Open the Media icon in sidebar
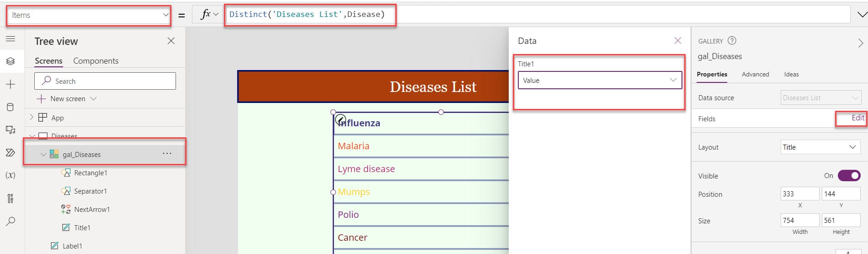868x254 pixels. click(11, 130)
